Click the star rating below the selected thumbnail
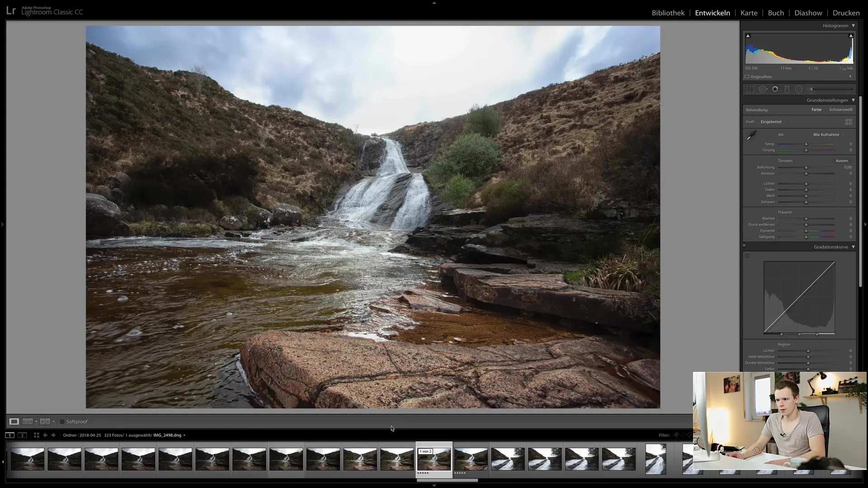868x488 pixels. (423, 473)
